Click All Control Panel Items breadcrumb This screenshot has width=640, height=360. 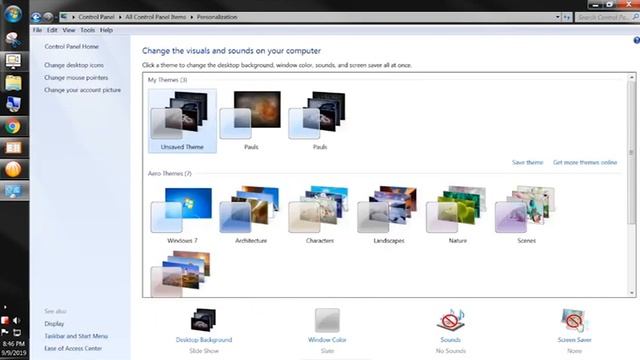[156, 17]
